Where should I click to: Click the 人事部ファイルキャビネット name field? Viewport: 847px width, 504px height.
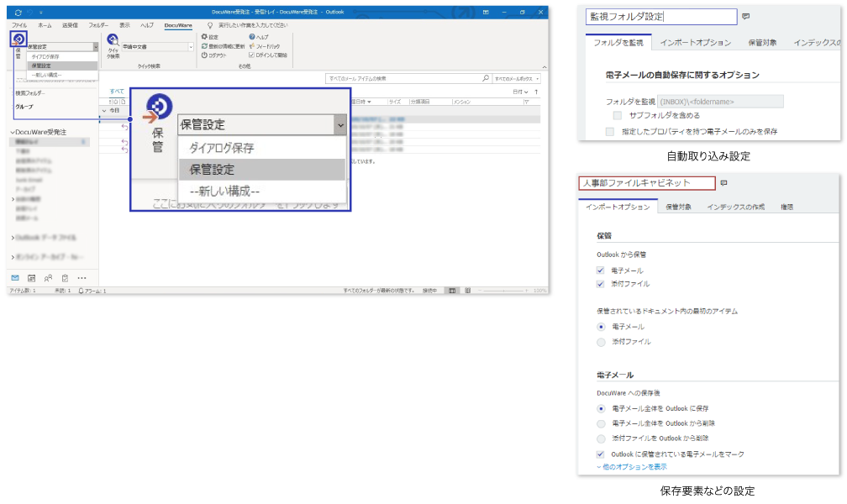click(x=646, y=182)
